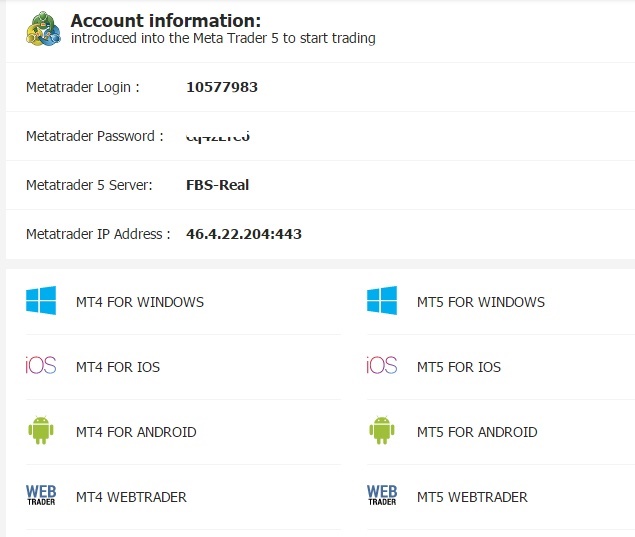This screenshot has height=537, width=635.
Task: Launch MT5 WEBTRADER link
Action: [472, 497]
